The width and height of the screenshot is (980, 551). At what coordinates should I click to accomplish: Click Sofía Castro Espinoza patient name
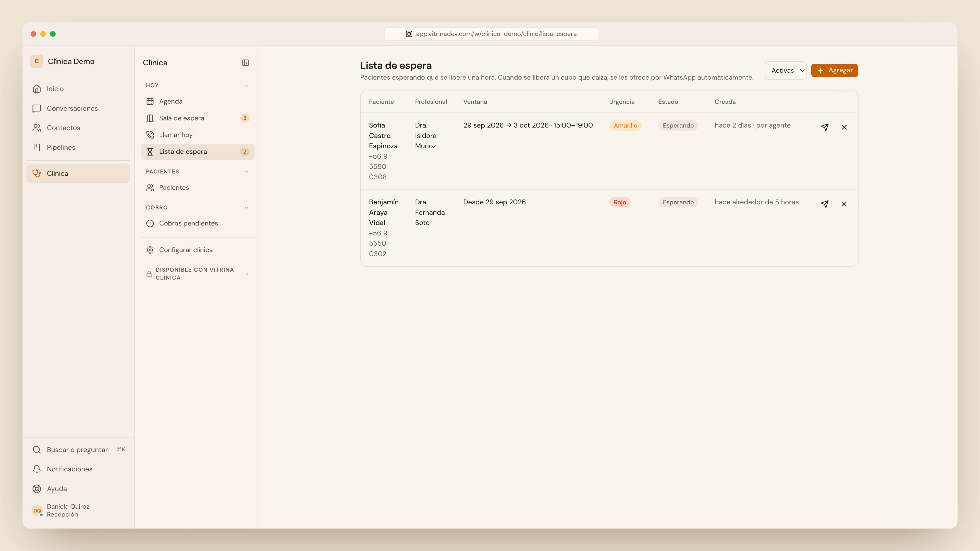[x=383, y=136]
